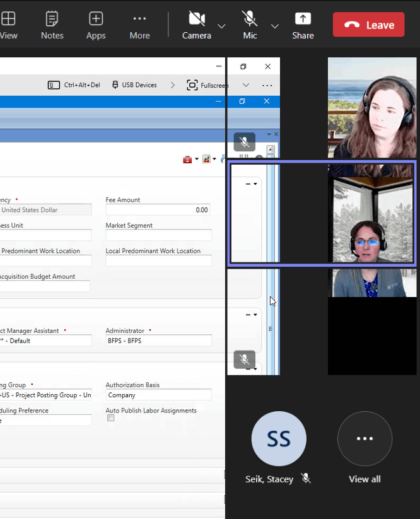Click the chart report icon
This screenshot has height=519, width=420.
coord(206,159)
